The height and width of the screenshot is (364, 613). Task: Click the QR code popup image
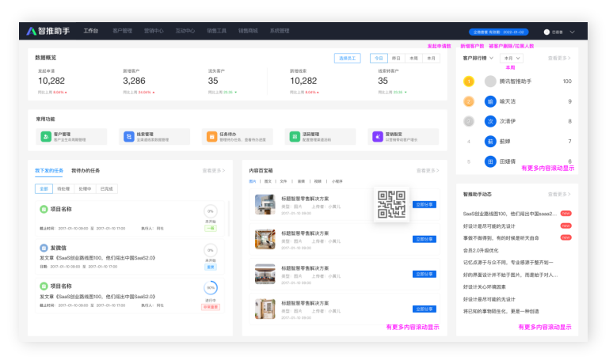[391, 204]
